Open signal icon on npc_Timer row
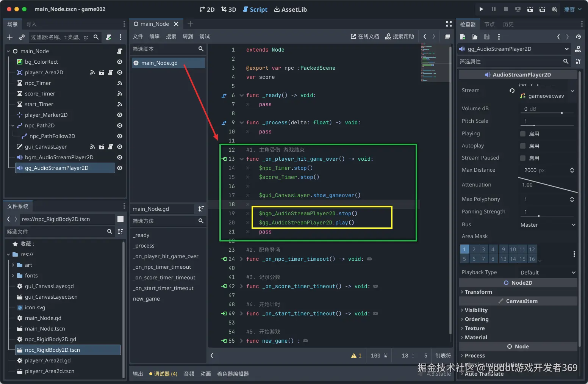The image size is (588, 384). [x=120, y=83]
